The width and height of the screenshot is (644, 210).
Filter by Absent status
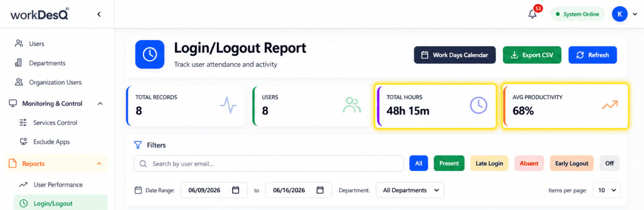[x=529, y=164]
